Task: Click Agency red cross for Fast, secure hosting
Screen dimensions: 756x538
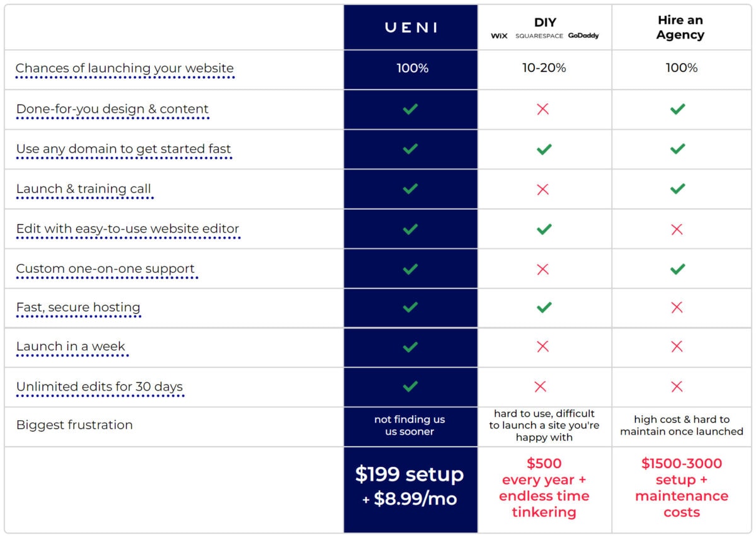Action: click(677, 307)
